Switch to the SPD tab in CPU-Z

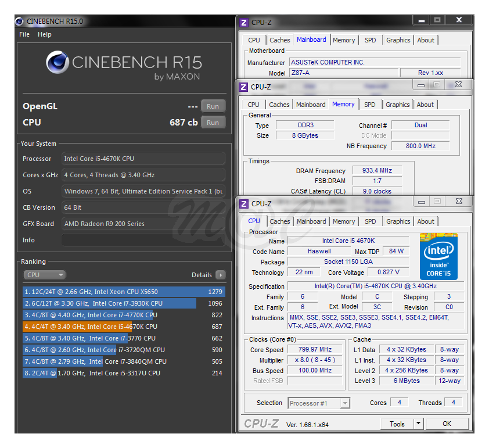[x=370, y=221]
